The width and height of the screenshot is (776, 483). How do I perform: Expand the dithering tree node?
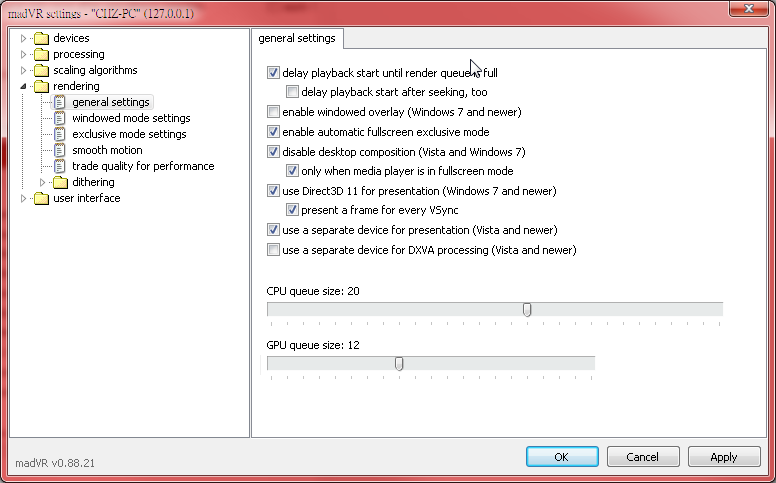point(43,182)
